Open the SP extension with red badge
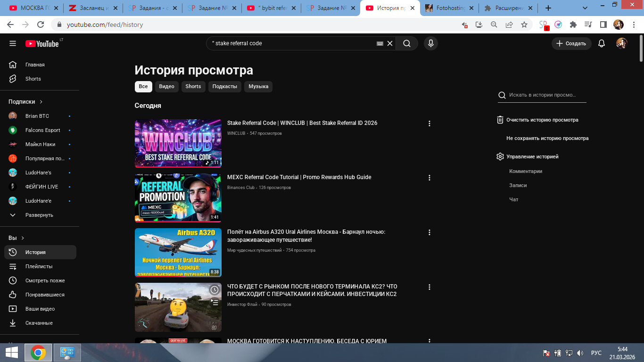The width and height of the screenshot is (644, 362). click(544, 25)
